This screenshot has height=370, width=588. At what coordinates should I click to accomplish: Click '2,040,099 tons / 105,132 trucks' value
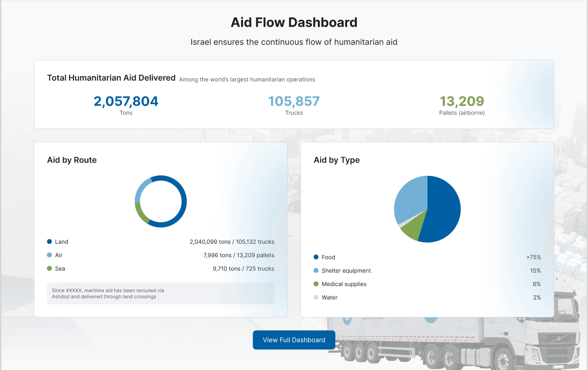pyautogui.click(x=232, y=241)
